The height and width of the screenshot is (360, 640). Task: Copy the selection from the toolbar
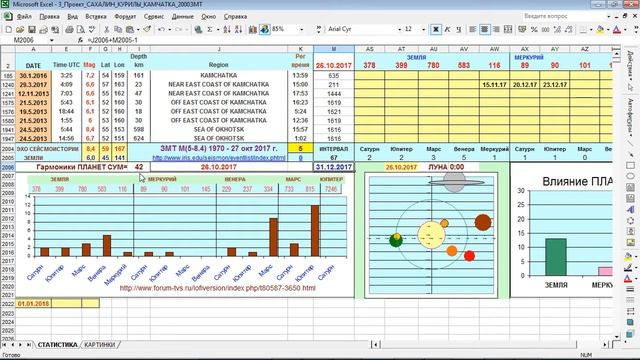tap(118, 29)
